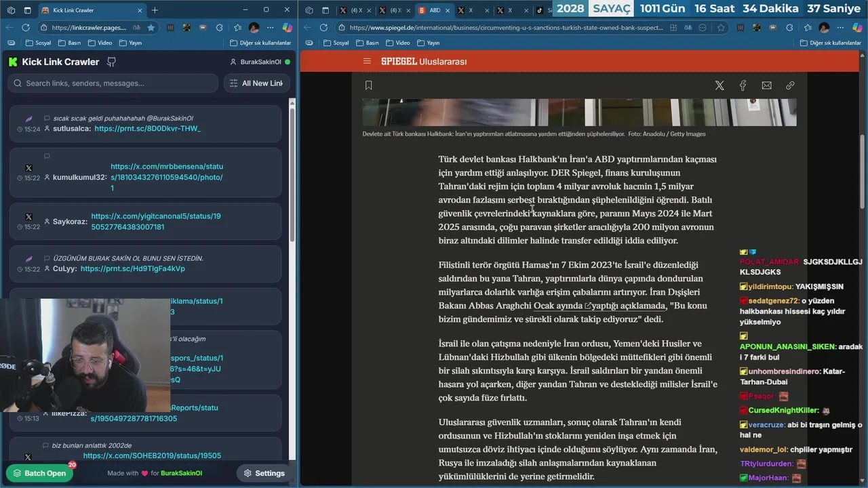Click the BurakSakinOl user account label
868x488 pixels.
pyautogui.click(x=260, y=62)
